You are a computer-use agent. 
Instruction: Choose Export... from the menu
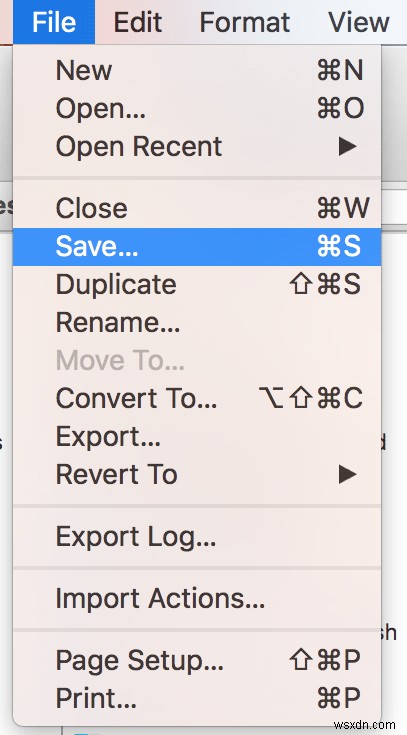tap(197, 436)
